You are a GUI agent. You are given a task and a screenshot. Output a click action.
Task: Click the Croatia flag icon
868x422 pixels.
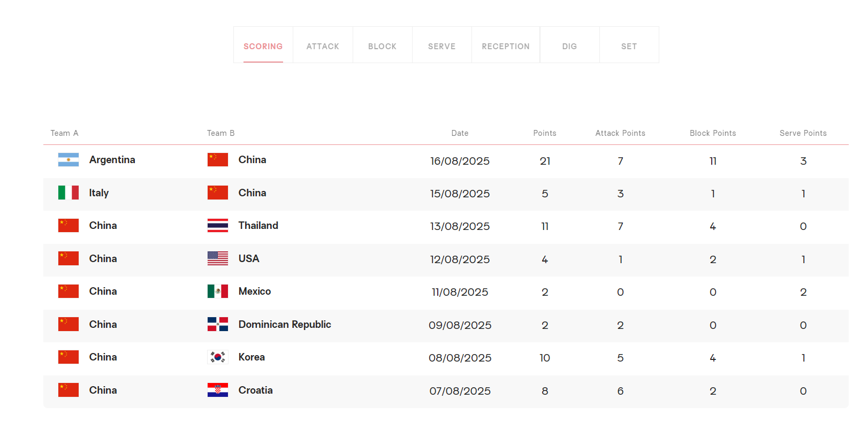(x=217, y=390)
